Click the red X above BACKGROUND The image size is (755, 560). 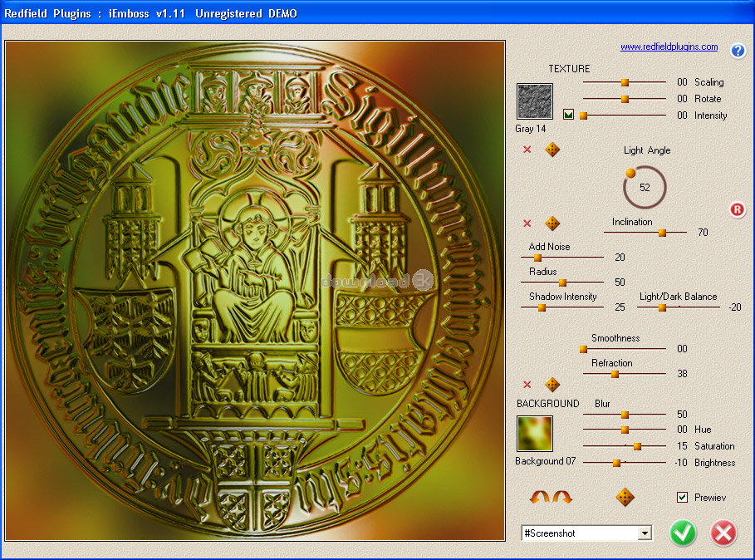point(527,384)
